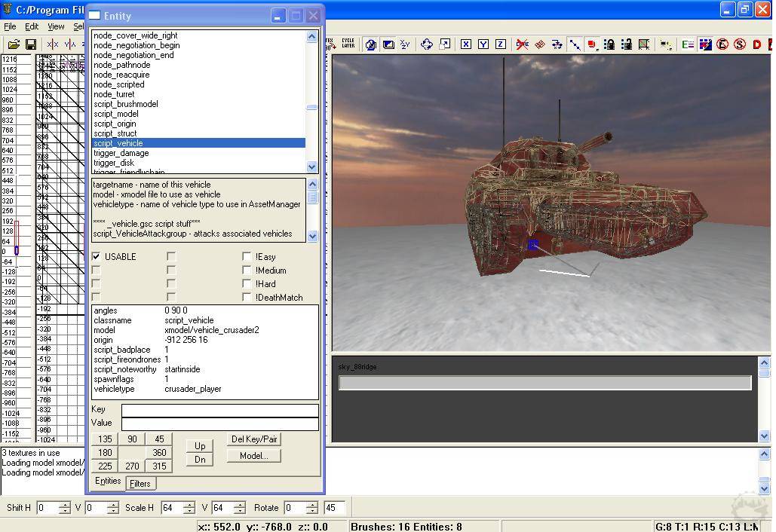
Task: Click the Key input field
Action: click(219, 410)
